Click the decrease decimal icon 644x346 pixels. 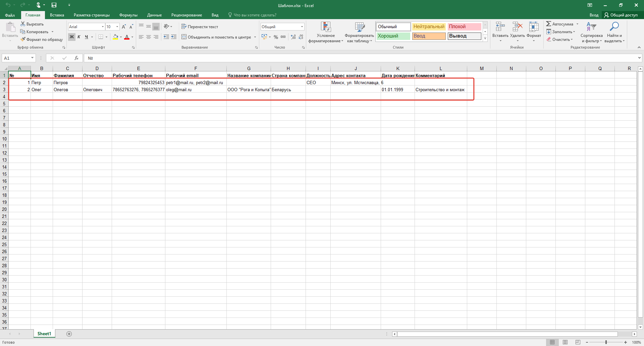tap(301, 37)
